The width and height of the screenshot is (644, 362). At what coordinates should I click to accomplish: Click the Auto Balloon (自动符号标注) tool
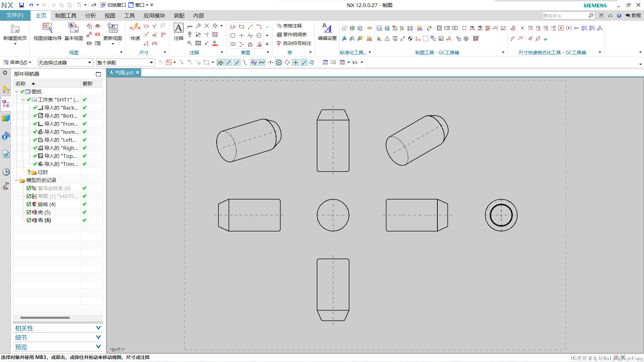[x=294, y=43]
